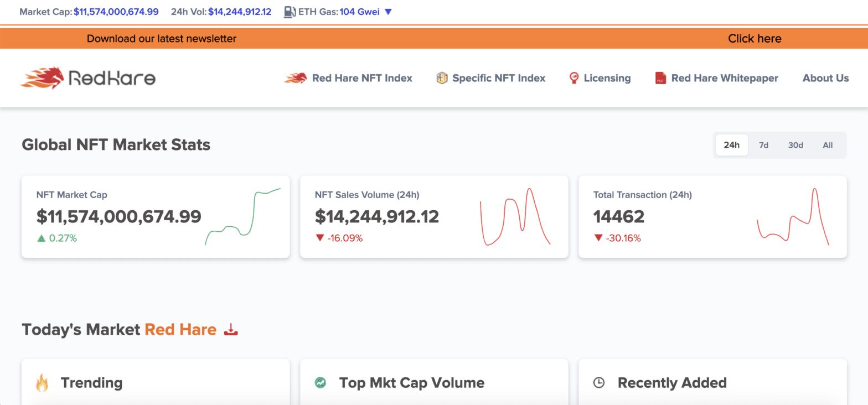The height and width of the screenshot is (405, 868).
Task: Click the RedHare logo
Action: (88, 78)
